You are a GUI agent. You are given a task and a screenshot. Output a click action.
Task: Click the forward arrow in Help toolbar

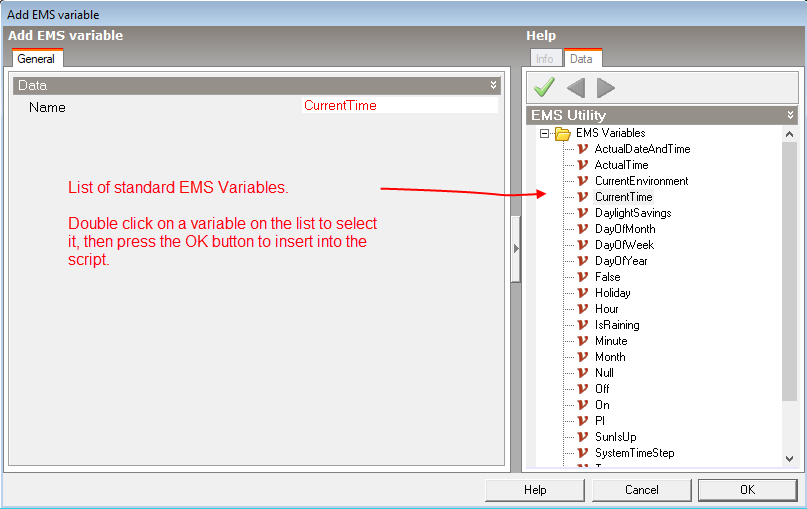click(x=605, y=88)
